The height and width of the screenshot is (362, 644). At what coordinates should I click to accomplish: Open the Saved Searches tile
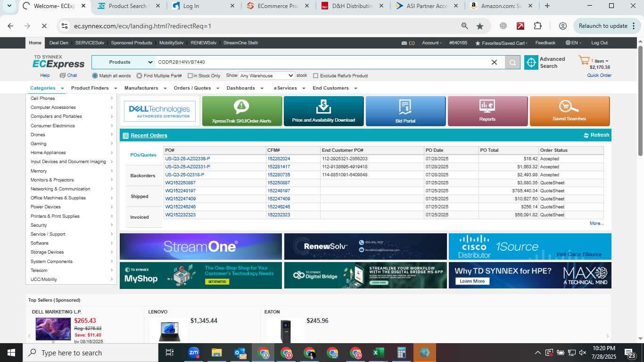tap(570, 111)
